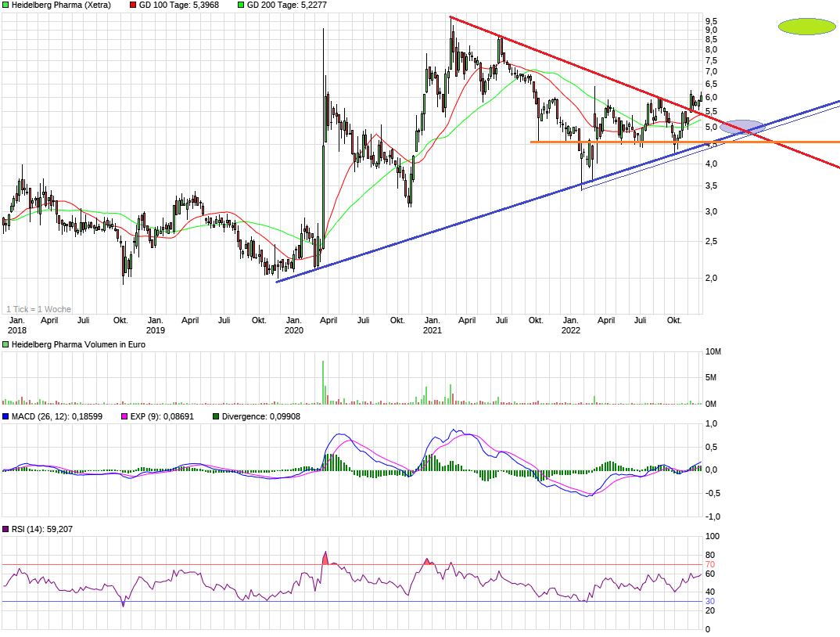
Task: Click the '1 Tick = 1 Woche' note
Action: 38,309
